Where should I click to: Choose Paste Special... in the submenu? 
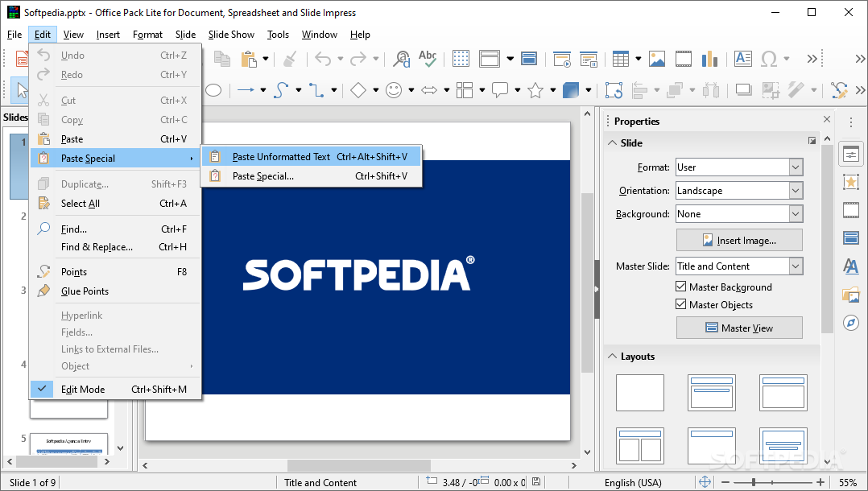312,176
